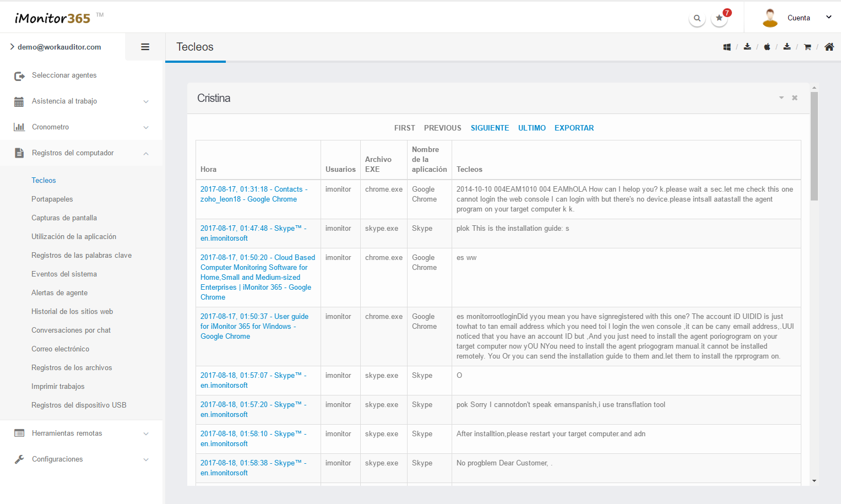
Task: Open Capturas de pantalla in sidebar
Action: 64,218
